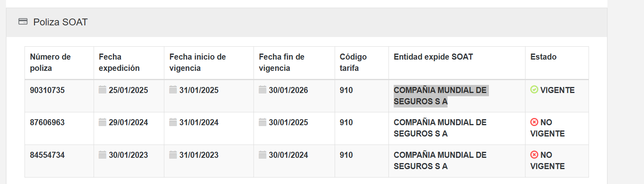Click policy number 84554734
The image size is (644, 184).
(x=47, y=155)
